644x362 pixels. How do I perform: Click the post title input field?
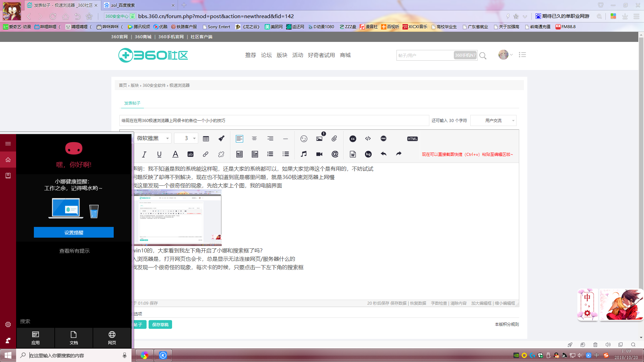click(274, 121)
